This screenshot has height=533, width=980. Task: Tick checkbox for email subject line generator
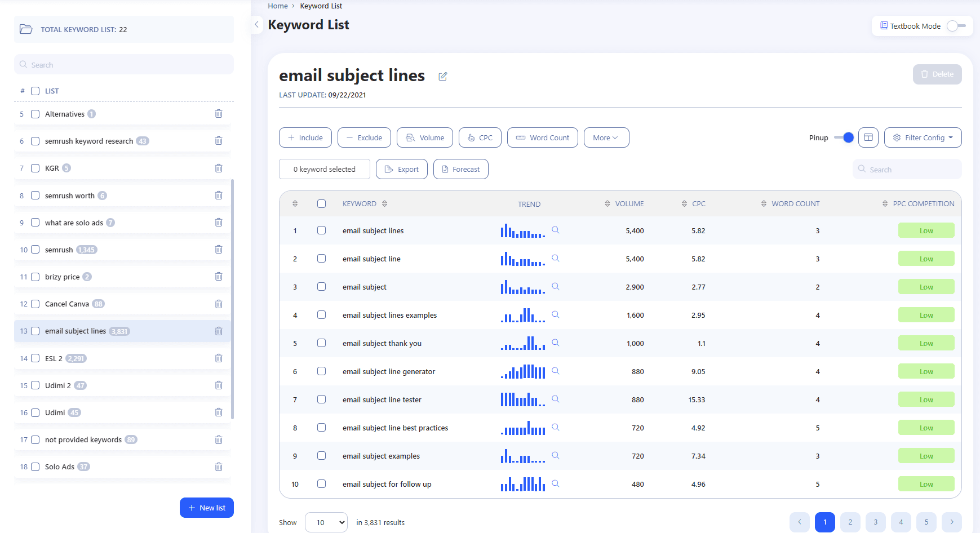pyautogui.click(x=321, y=371)
